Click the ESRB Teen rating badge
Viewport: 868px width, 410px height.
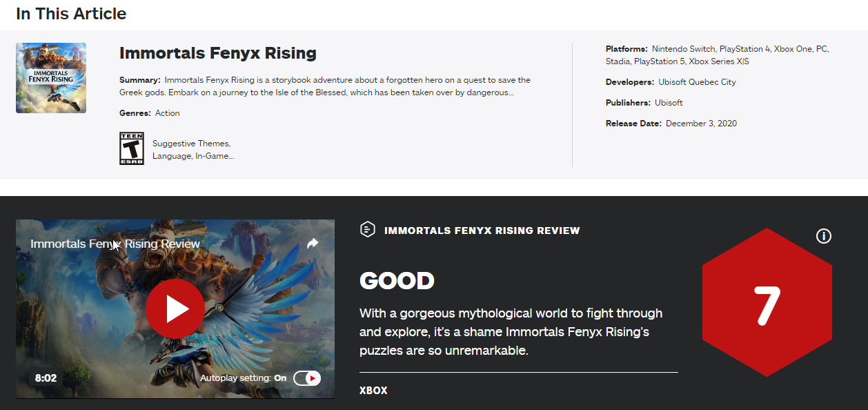132,148
